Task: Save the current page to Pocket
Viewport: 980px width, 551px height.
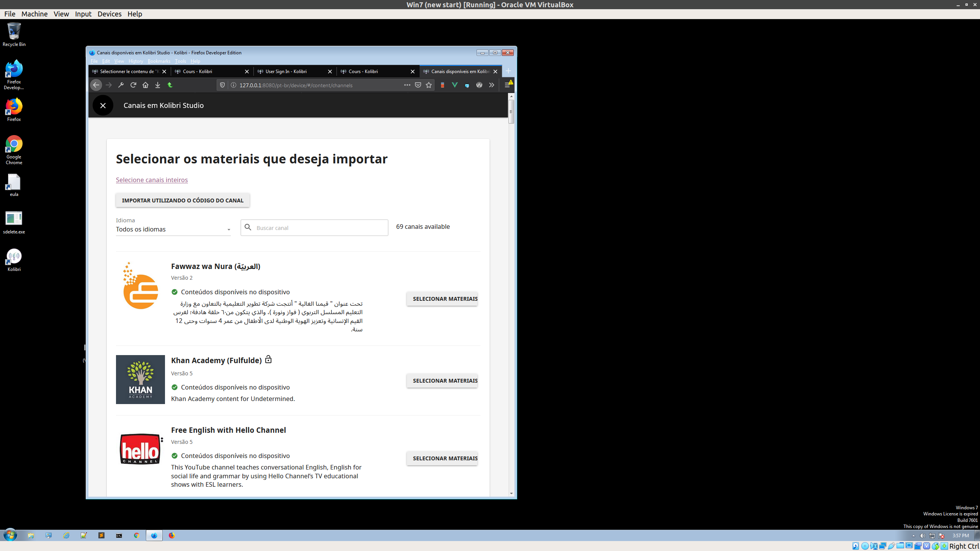Action: tap(418, 85)
